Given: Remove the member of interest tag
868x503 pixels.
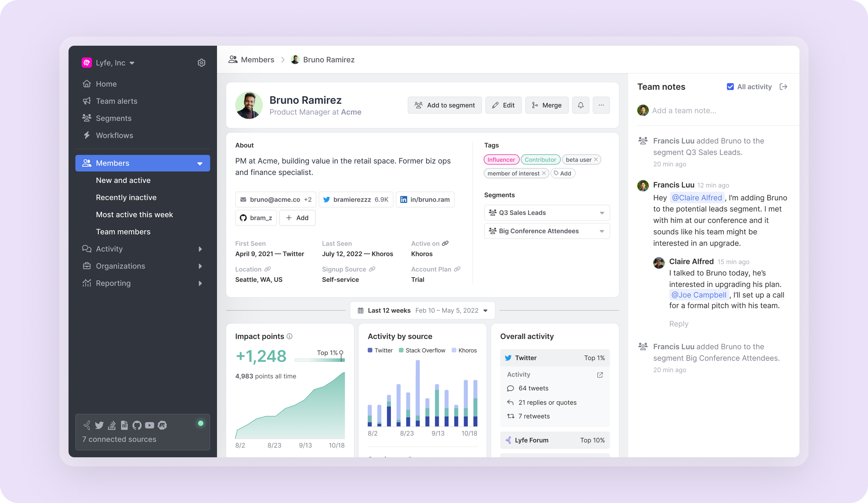Looking at the screenshot, I should pyautogui.click(x=544, y=173).
